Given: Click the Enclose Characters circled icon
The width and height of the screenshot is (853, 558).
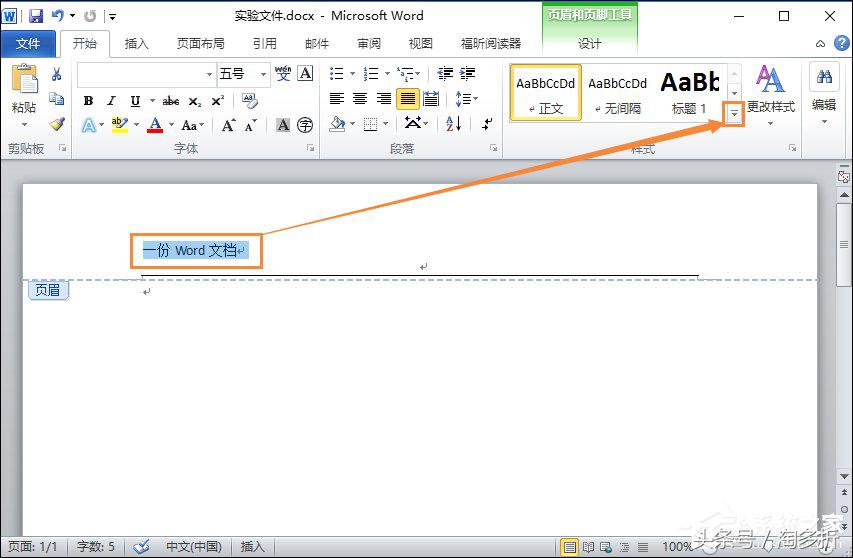Looking at the screenshot, I should (305, 125).
